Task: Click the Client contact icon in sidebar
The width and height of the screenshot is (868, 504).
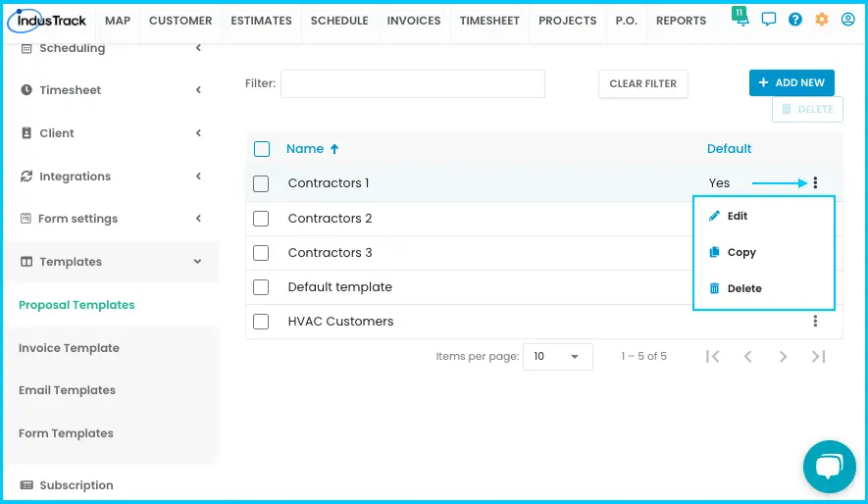Action: pos(26,132)
